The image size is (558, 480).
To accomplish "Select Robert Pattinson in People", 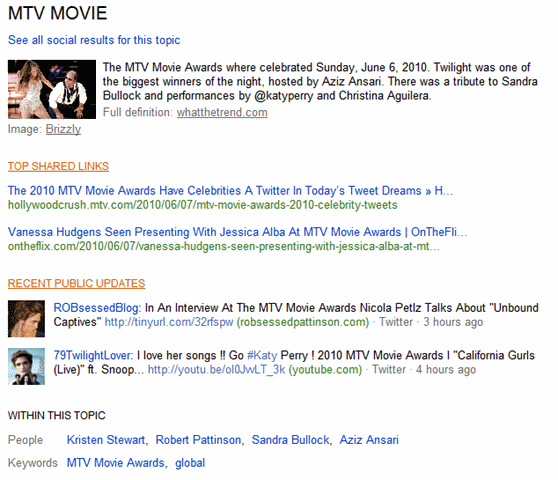I will point(198,440).
